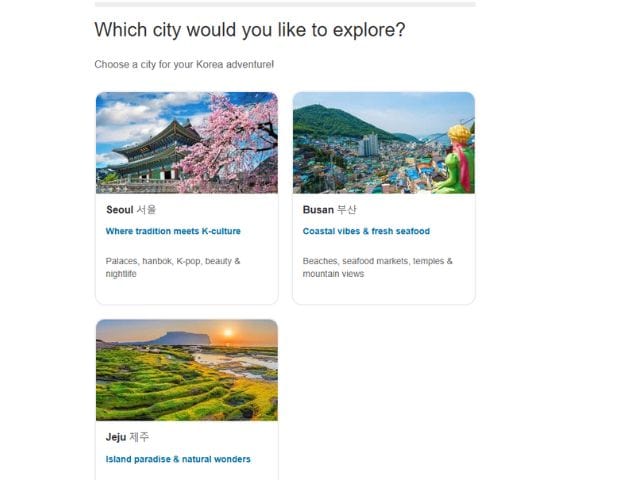The height and width of the screenshot is (480, 640).
Task: Click the green statue in the Busan photo
Action: (x=458, y=158)
